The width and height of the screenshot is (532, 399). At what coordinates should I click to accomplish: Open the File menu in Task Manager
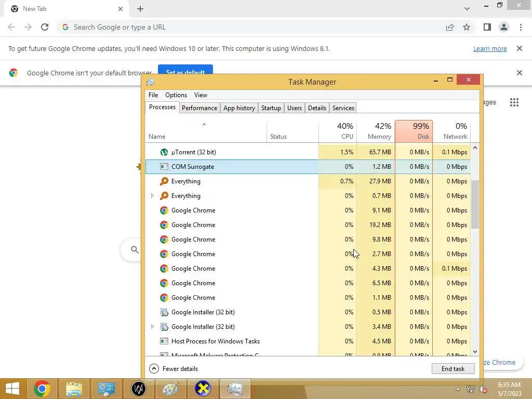click(x=153, y=95)
